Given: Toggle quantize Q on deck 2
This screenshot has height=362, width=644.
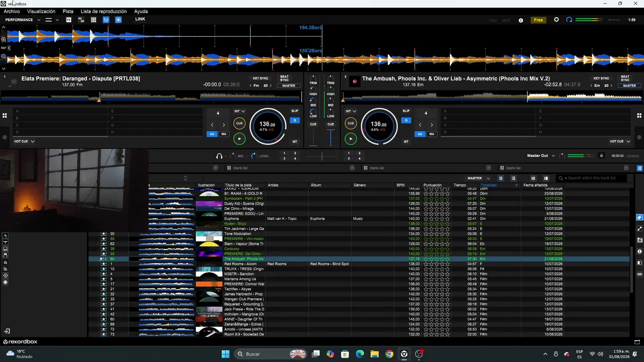Looking at the screenshot, I should pyautogui.click(x=406, y=120).
